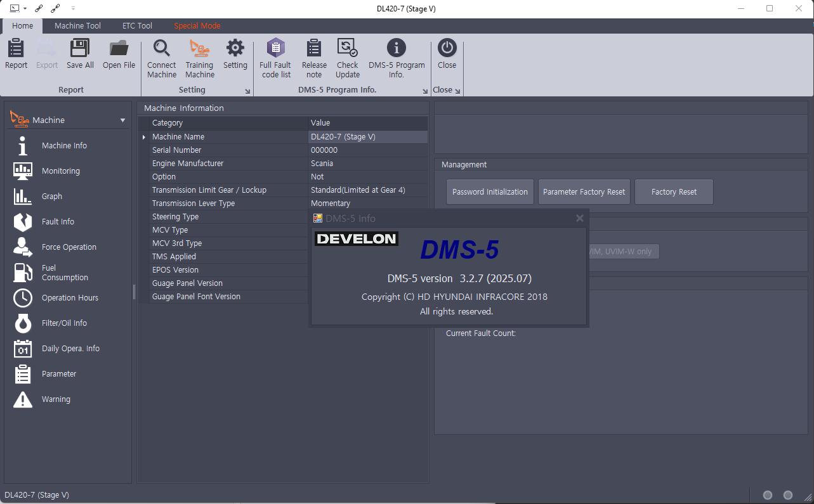The width and height of the screenshot is (814, 504).
Task: Open the Open File folder icon
Action: click(x=119, y=48)
